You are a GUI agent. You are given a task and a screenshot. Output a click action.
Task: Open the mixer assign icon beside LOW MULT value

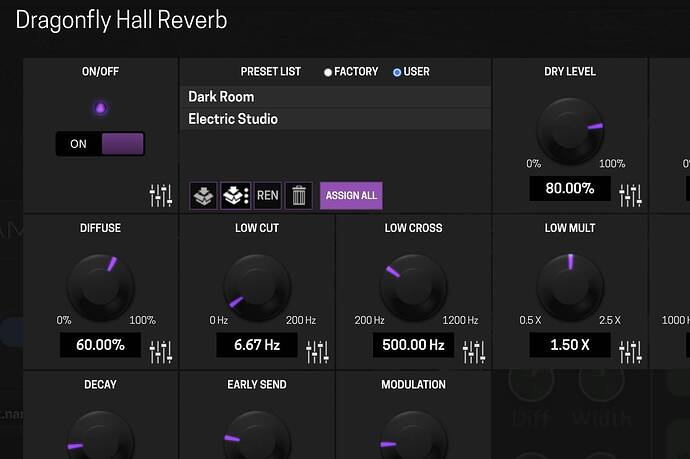[631, 352]
